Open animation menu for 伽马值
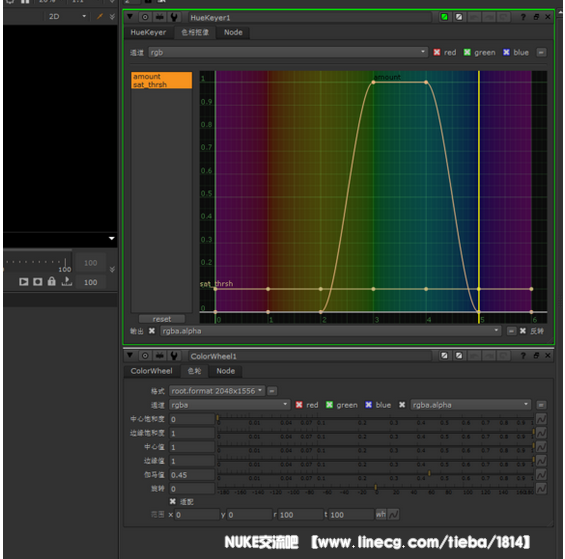 point(541,475)
